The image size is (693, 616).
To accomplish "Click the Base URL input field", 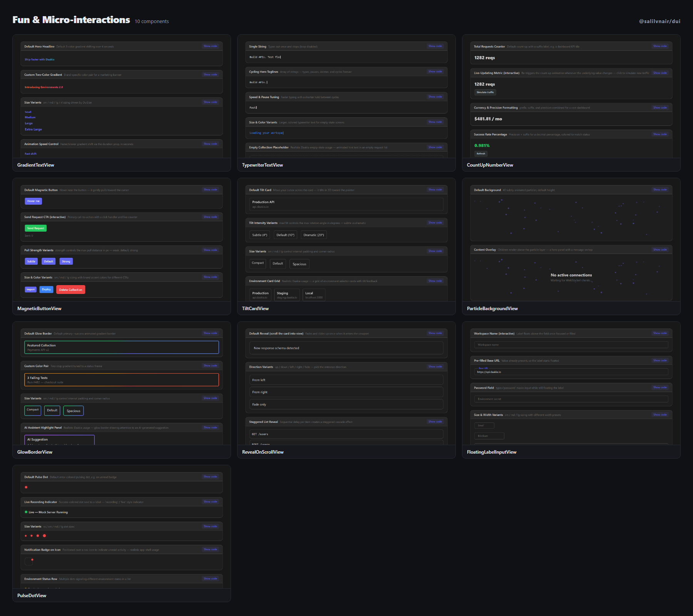I will click(x=571, y=372).
